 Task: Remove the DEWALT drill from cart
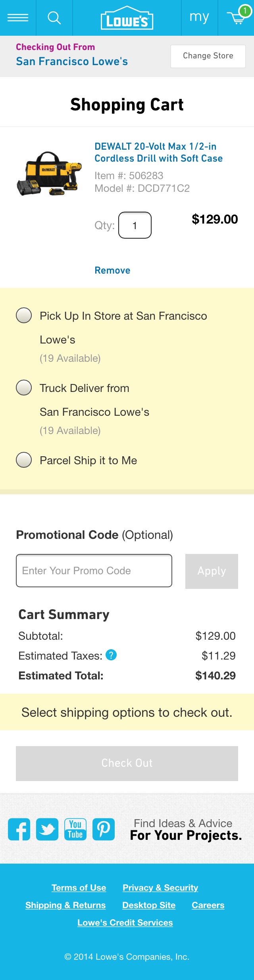pyautogui.click(x=112, y=270)
